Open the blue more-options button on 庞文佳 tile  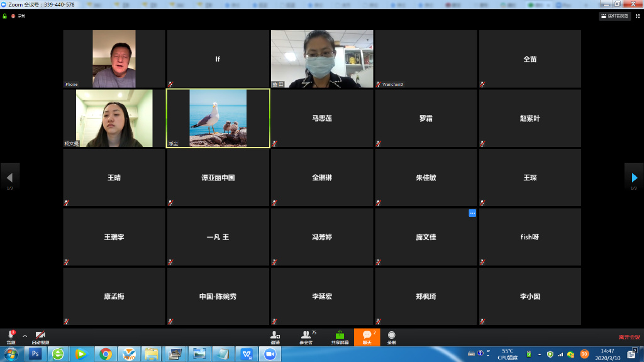click(472, 213)
